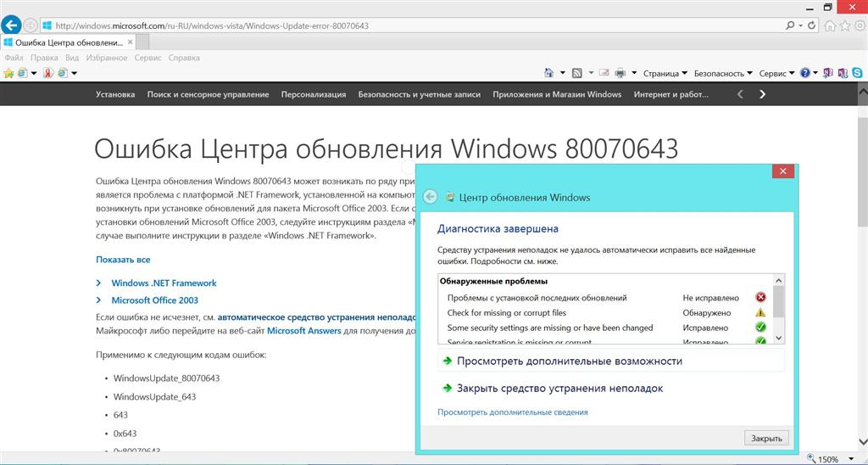Open the gray Home icon beside address bar
Image resolution: width=868 pixels, height=465 pixels.
point(830,25)
